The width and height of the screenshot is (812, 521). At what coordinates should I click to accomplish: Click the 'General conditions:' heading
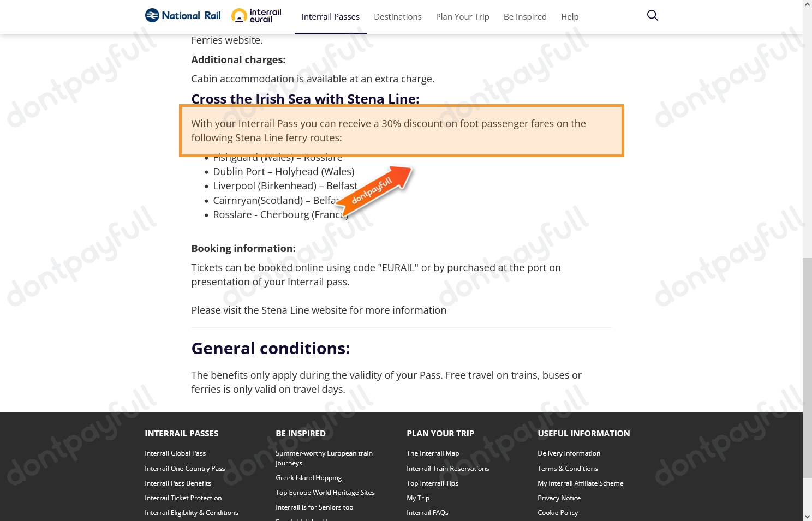click(271, 348)
